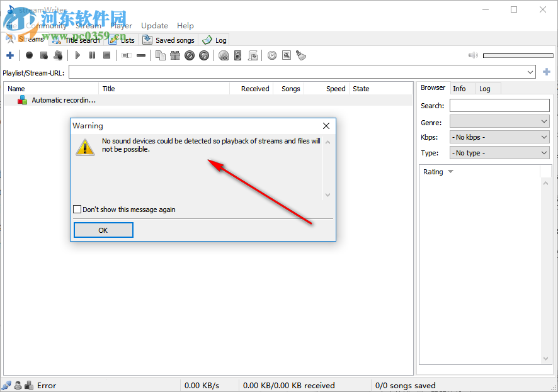Open the Community menu
Screen dimensions: 558x392
(47, 26)
